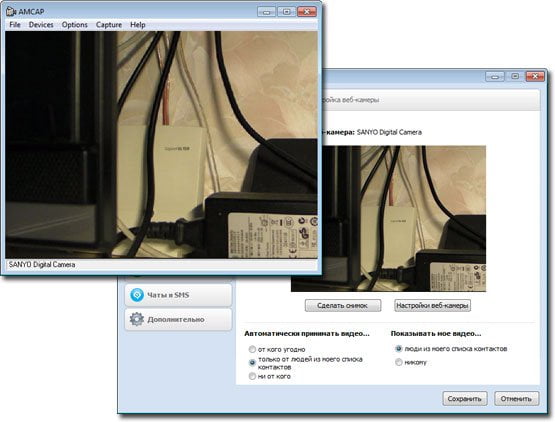Close the AMCAP window
This screenshot has width=555, height=422.
tap(307, 12)
